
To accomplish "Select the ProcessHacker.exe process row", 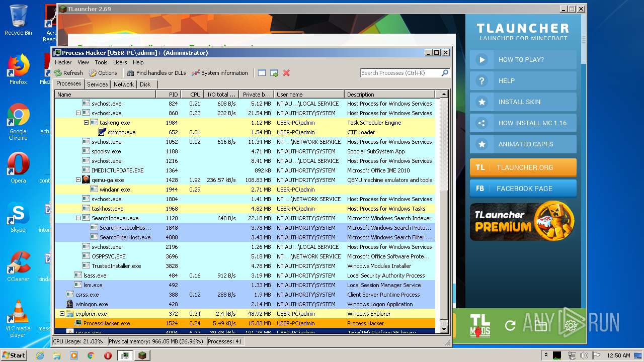I will click(x=245, y=323).
